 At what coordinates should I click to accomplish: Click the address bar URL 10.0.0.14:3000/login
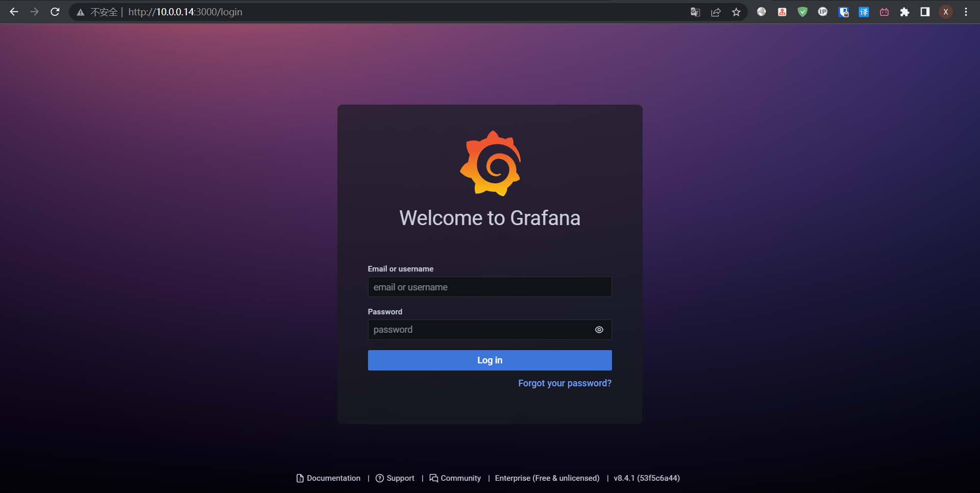point(185,12)
